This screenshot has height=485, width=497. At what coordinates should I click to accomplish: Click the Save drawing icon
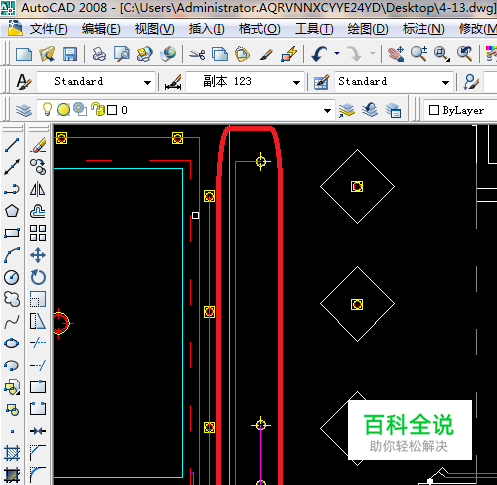point(70,54)
